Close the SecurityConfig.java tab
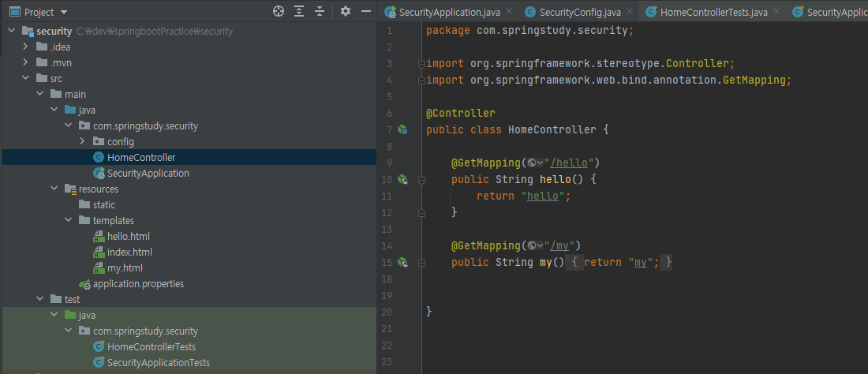 tap(629, 11)
